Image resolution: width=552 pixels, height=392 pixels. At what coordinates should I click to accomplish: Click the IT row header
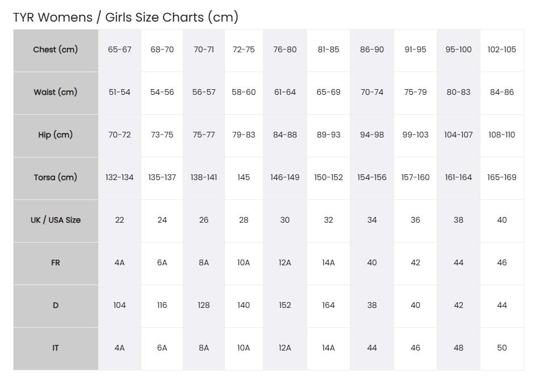[x=56, y=348]
